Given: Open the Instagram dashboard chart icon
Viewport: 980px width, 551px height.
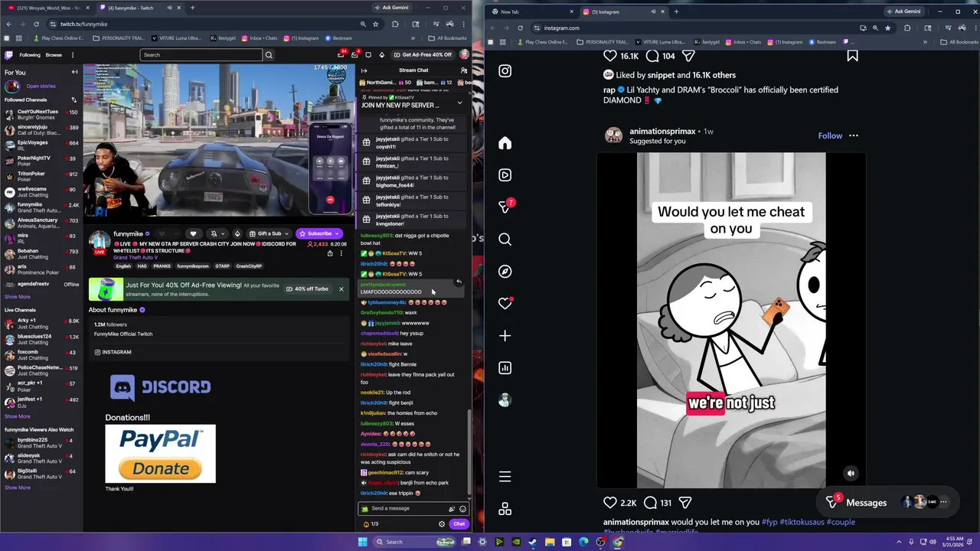Looking at the screenshot, I should [x=505, y=368].
